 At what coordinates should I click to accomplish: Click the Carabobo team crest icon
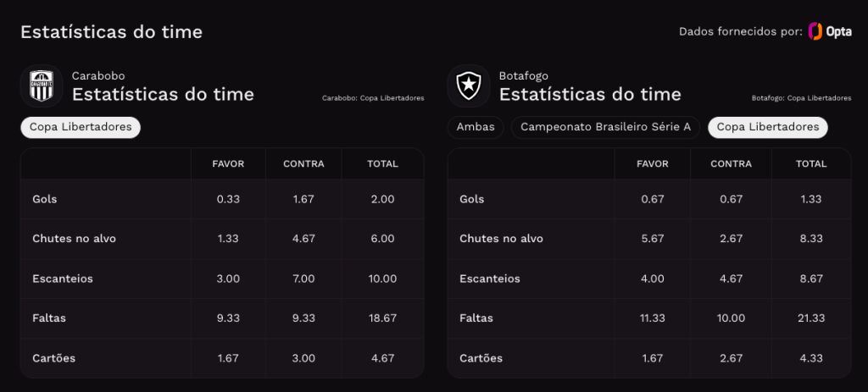point(42,86)
